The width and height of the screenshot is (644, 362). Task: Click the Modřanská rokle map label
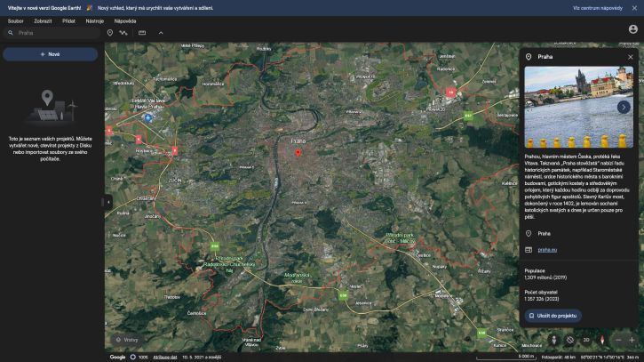point(298,278)
